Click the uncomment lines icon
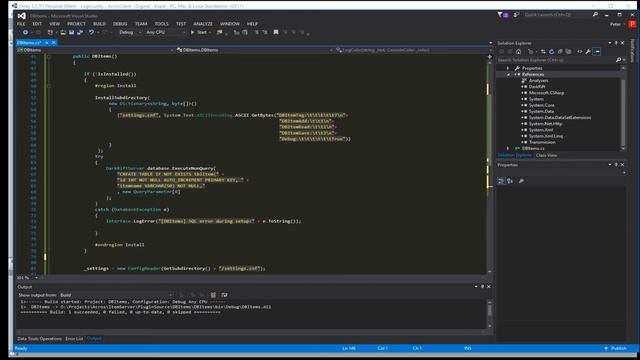This screenshot has height=360, width=640. tap(264, 32)
